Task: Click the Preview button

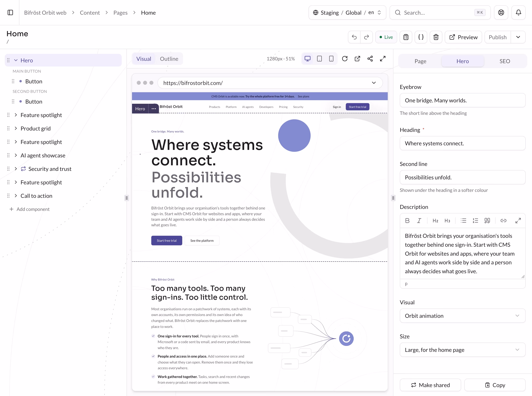Action: pos(463,37)
